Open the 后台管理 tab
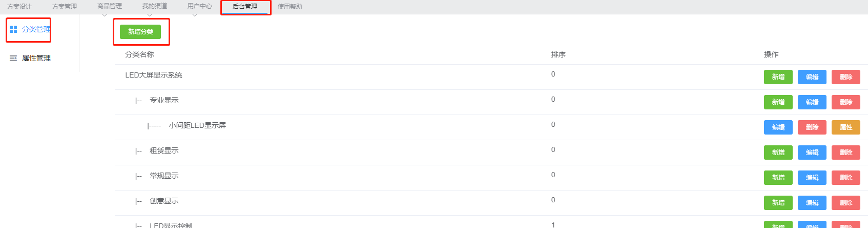This screenshot has height=228, width=868. click(x=245, y=7)
